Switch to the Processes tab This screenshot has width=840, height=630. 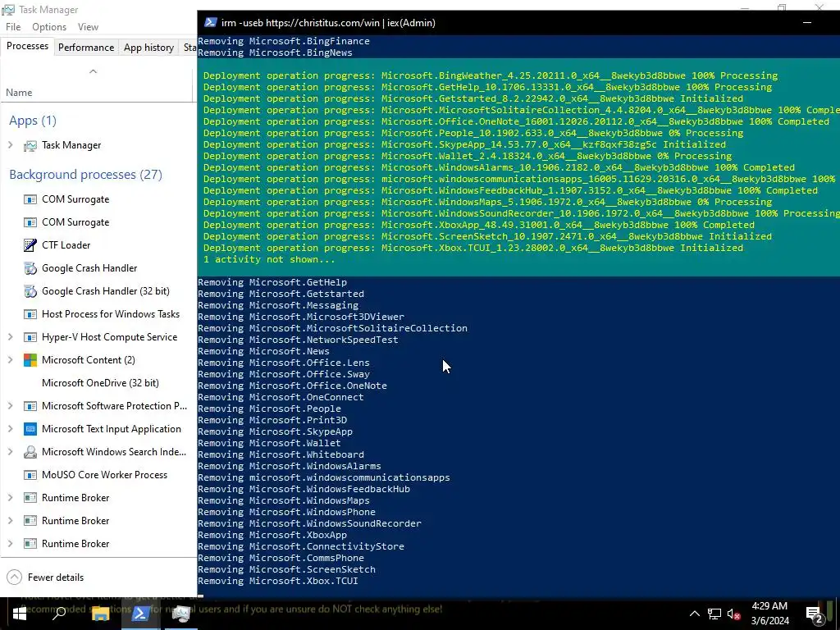point(27,46)
